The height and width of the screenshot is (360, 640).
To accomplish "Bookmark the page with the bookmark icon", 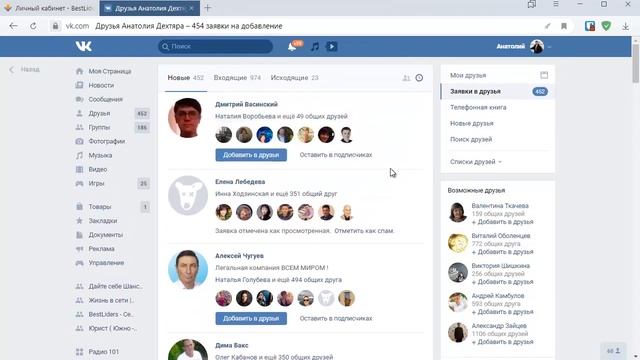I will [564, 26].
